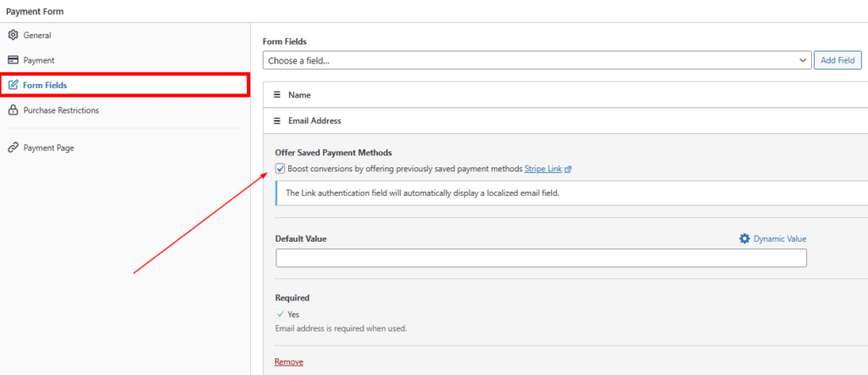Open the Stripe Link hyperlink

click(542, 170)
